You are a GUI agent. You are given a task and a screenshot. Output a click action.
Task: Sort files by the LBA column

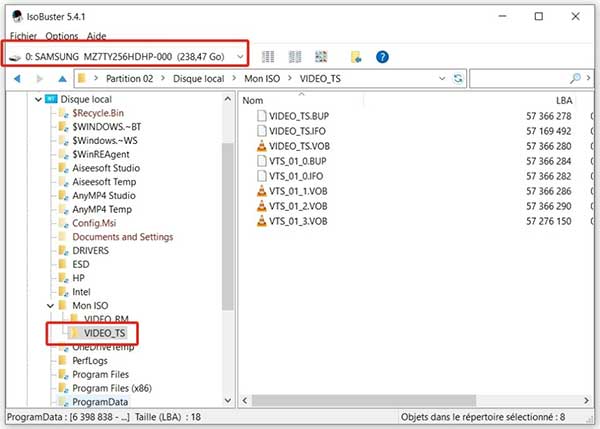pyautogui.click(x=564, y=100)
